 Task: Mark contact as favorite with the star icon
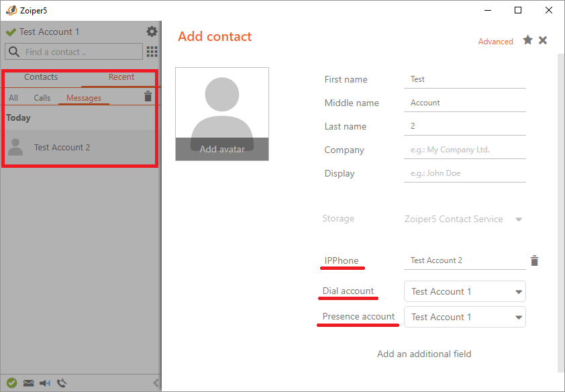528,40
